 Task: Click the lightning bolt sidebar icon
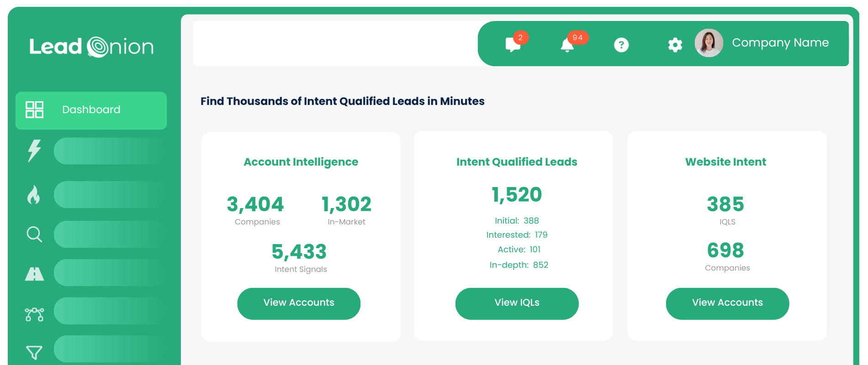pyautogui.click(x=34, y=151)
